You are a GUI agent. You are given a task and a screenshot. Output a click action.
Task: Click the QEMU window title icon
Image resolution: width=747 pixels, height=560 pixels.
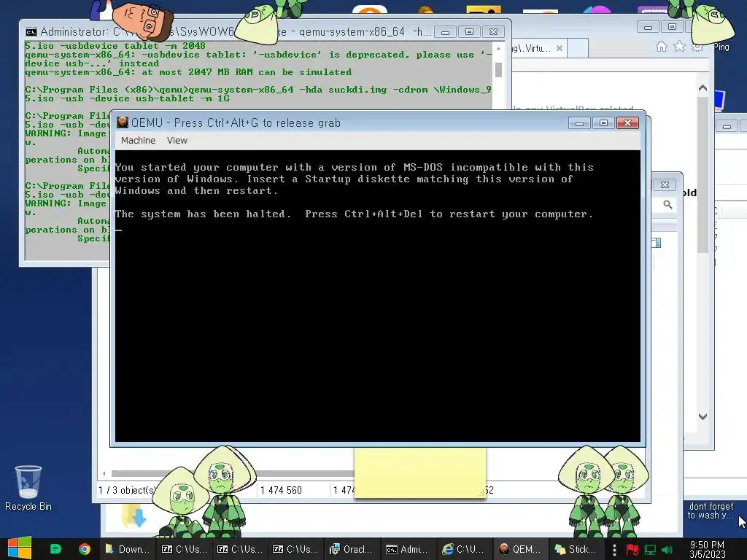tap(123, 122)
